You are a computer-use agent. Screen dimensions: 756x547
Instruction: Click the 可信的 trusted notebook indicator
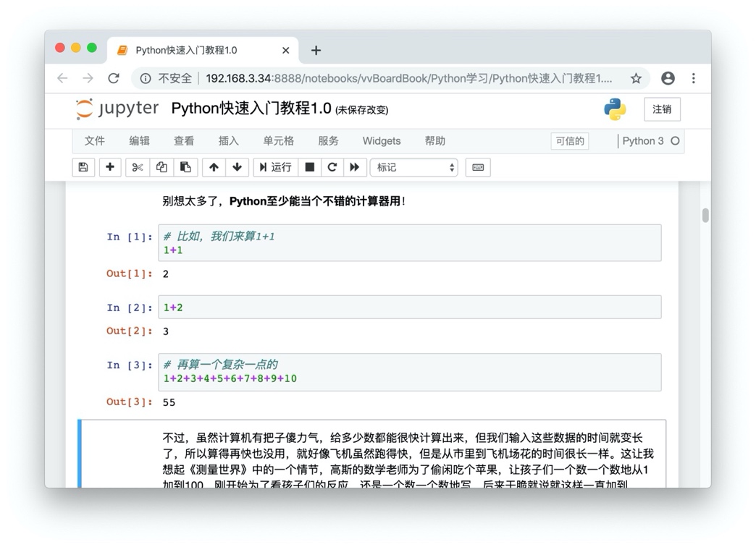pyautogui.click(x=570, y=141)
